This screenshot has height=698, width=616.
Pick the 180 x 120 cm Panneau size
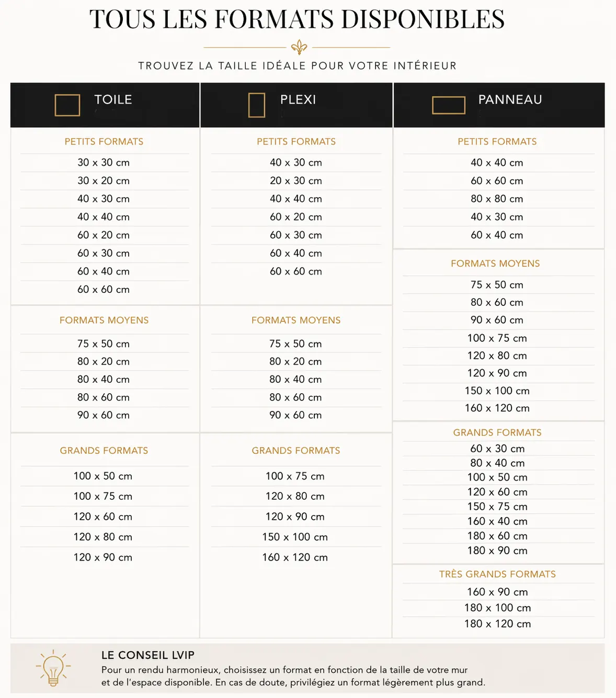[x=497, y=624]
